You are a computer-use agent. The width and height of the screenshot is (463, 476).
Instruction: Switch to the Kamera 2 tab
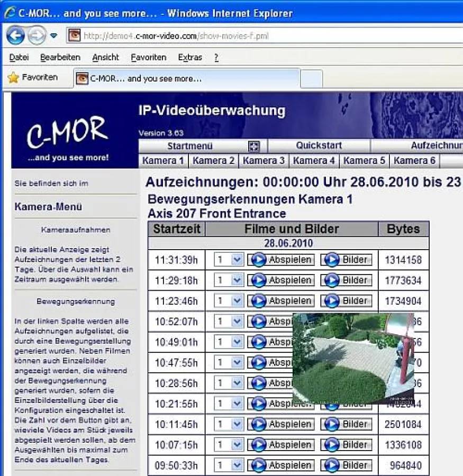point(213,160)
